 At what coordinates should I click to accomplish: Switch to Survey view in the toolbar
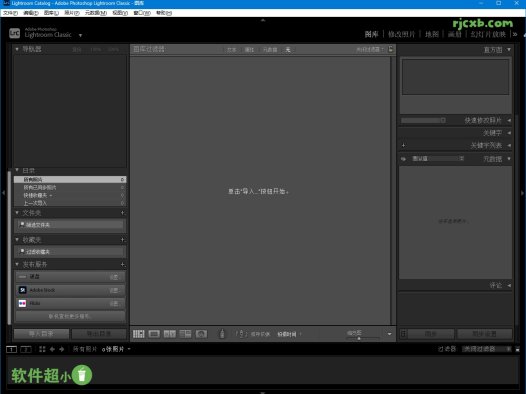pos(185,334)
